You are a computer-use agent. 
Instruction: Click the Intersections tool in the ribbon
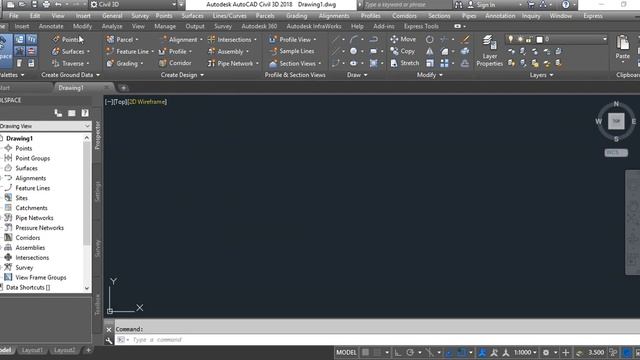pyautogui.click(x=232, y=40)
